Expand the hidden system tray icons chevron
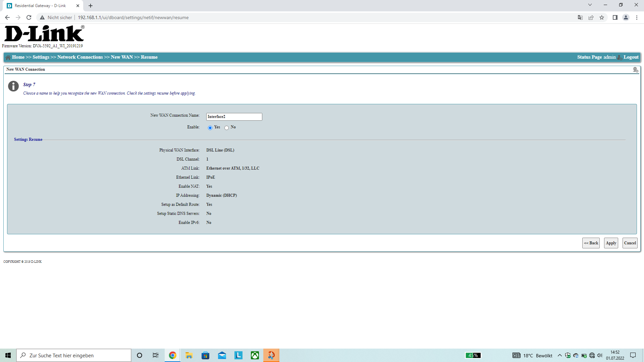 point(559,355)
